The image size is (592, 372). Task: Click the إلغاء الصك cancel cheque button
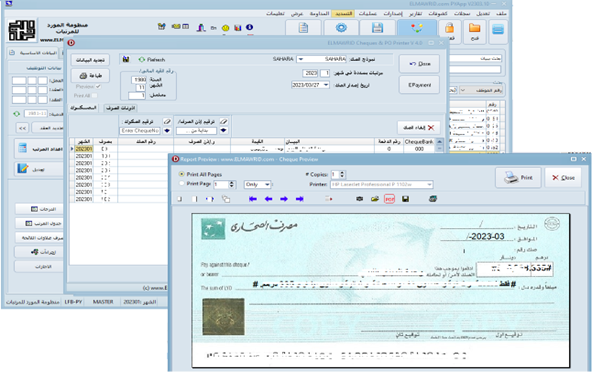click(x=419, y=128)
